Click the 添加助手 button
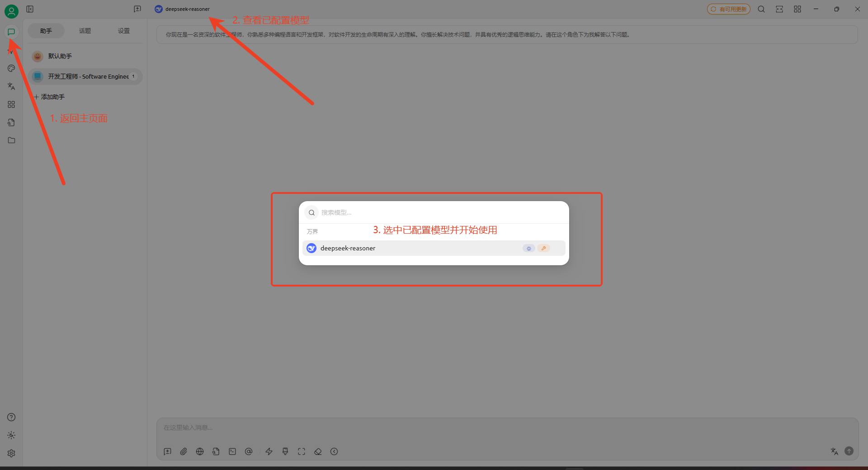 (49, 97)
